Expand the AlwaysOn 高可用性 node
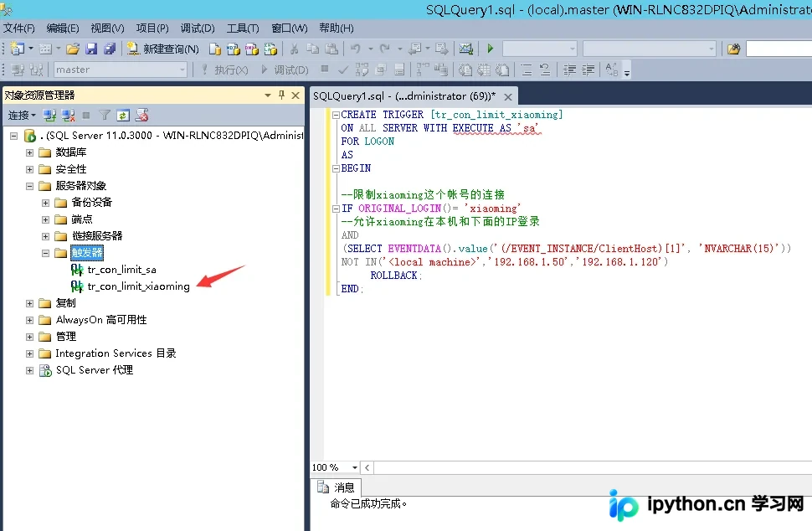The height and width of the screenshot is (531, 812). [29, 320]
